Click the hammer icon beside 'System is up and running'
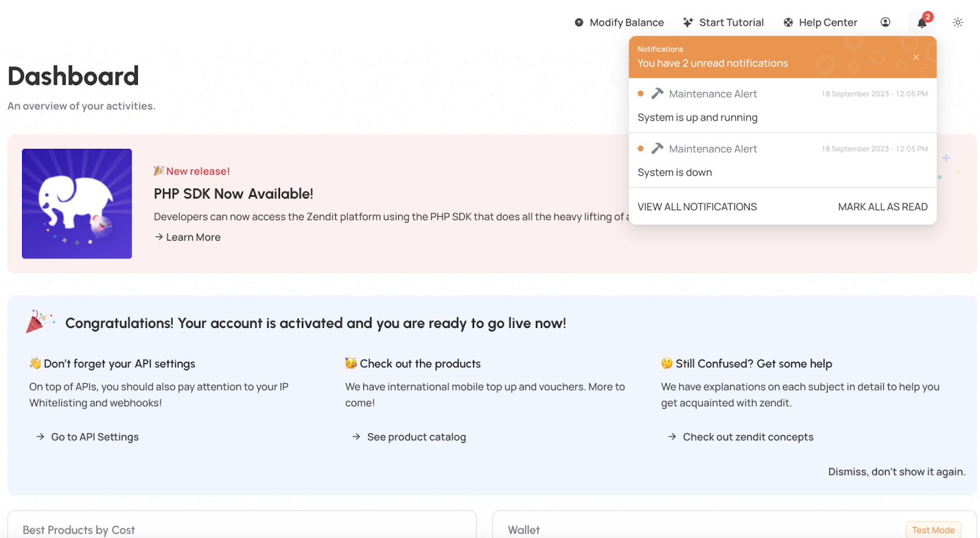Viewport: 980px width, 538px height. [x=657, y=94]
